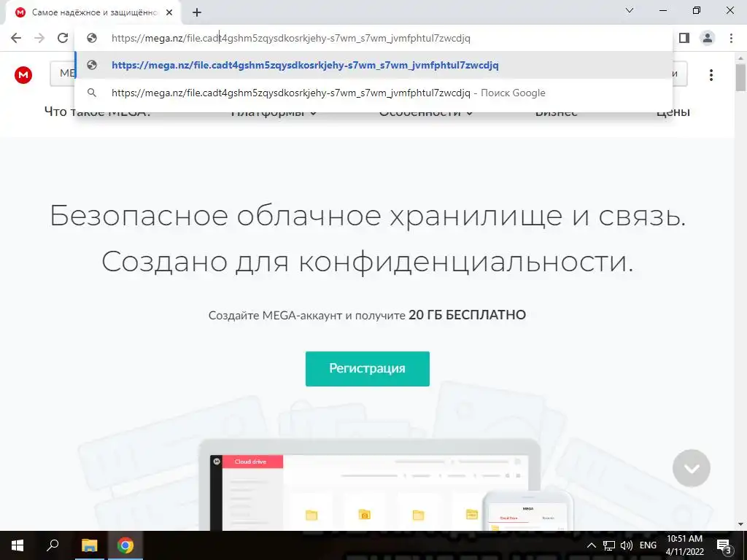Switch the ENG input language indicator
This screenshot has height=560, width=747.
point(648,545)
